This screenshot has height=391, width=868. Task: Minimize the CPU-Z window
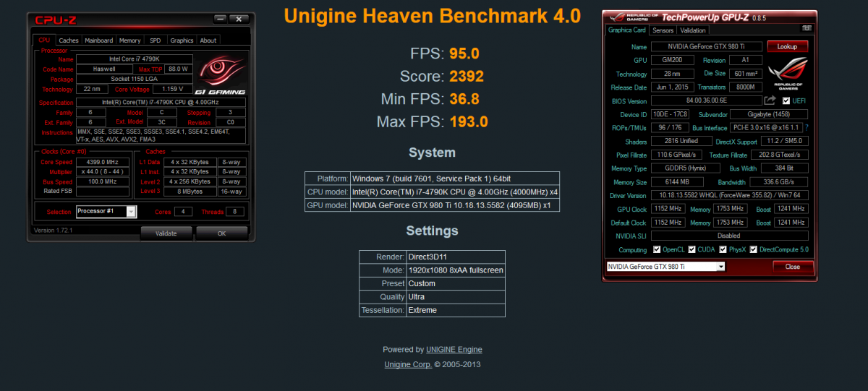(x=219, y=19)
